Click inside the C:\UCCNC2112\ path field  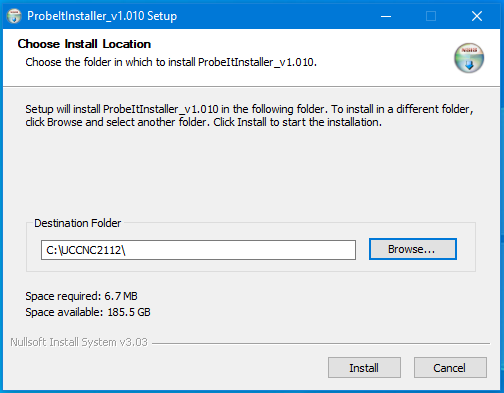click(x=198, y=250)
